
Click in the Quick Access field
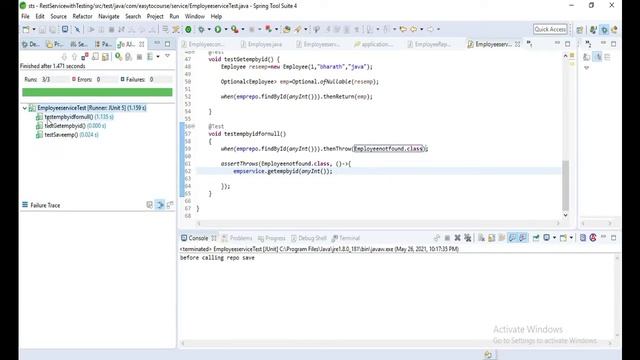(550, 29)
